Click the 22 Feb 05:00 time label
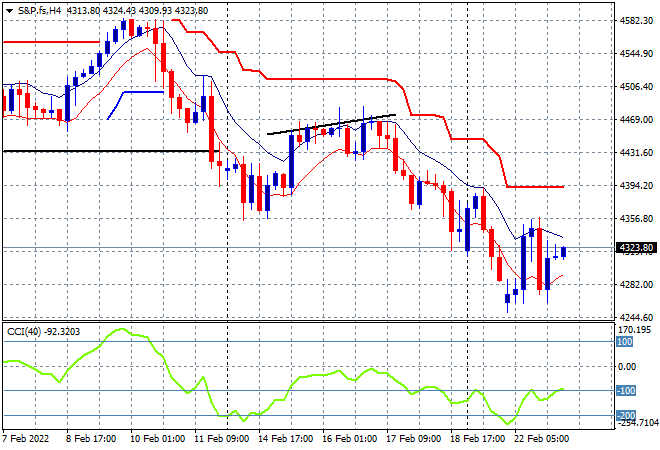The image size is (660, 450). (541, 439)
